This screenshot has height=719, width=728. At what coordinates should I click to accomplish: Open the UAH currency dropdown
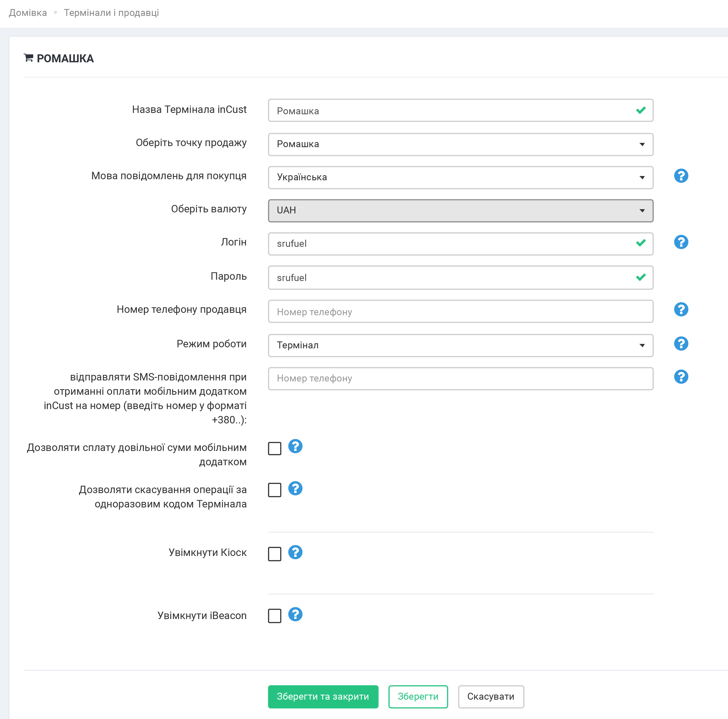pos(460,211)
